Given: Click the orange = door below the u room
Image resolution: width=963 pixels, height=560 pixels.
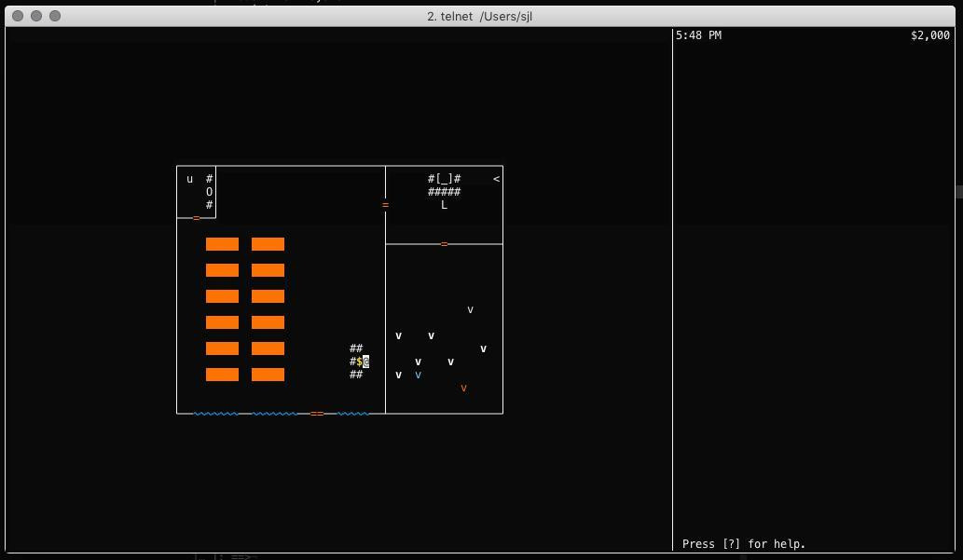Looking at the screenshot, I should point(197,218).
